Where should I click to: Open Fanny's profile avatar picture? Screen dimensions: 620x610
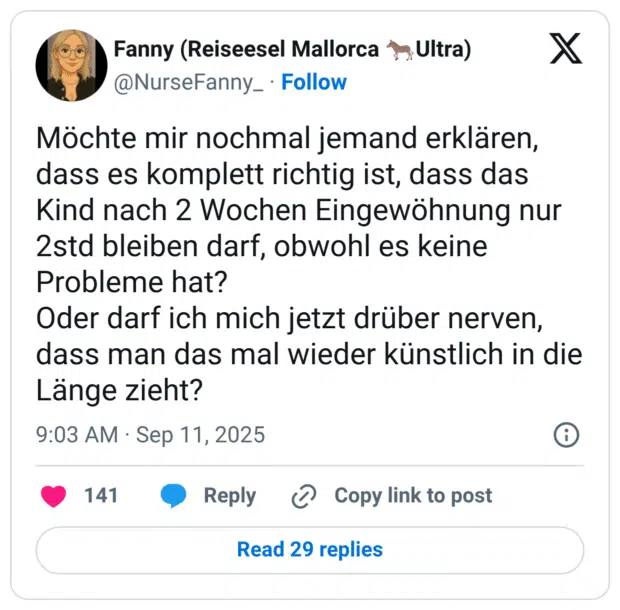coord(71,66)
